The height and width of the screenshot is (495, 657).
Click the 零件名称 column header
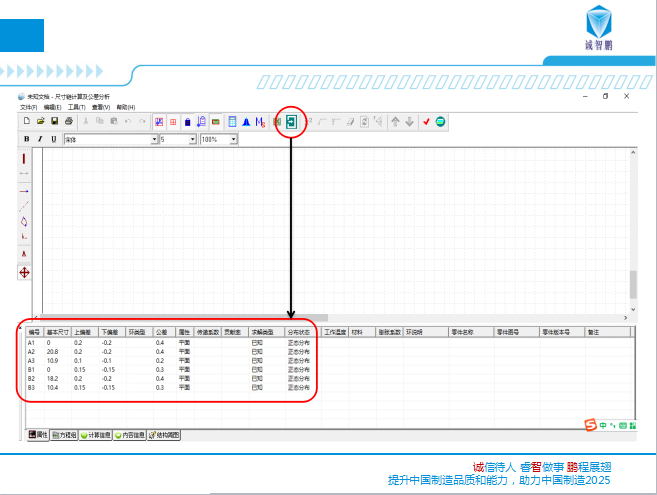(471, 332)
